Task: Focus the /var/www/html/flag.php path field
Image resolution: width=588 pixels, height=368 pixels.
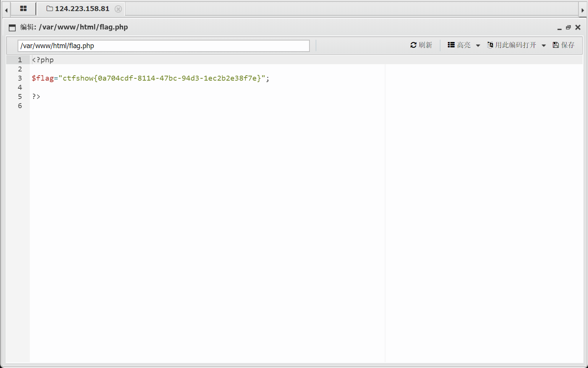Action: point(164,46)
